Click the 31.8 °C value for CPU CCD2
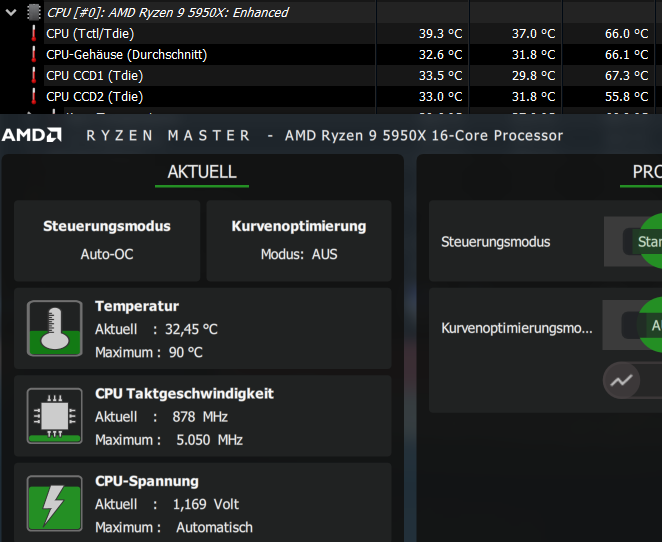Screen dimensions: 662x542 click(x=533, y=97)
